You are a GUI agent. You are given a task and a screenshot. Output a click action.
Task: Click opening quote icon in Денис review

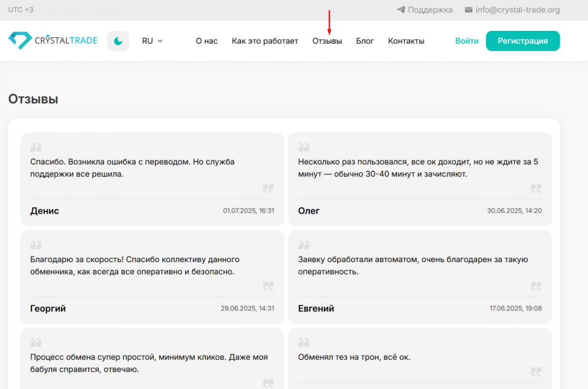pos(36,147)
